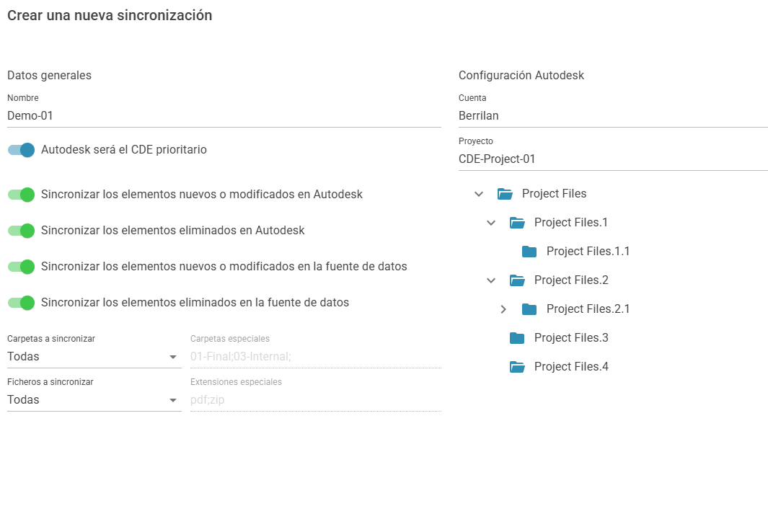The image size is (768, 532).
Task: Open the Ficheros a sincronizar dropdown
Action: coord(94,400)
